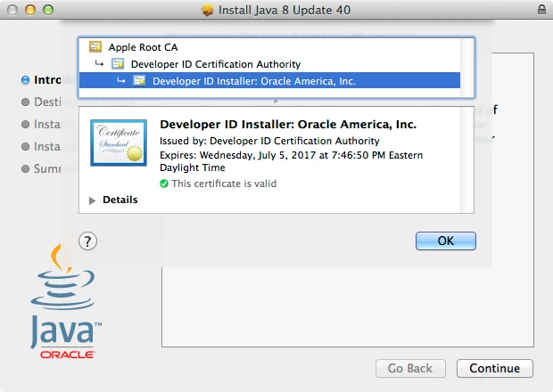Open help with the question mark button
The width and height of the screenshot is (553, 392).
87,241
